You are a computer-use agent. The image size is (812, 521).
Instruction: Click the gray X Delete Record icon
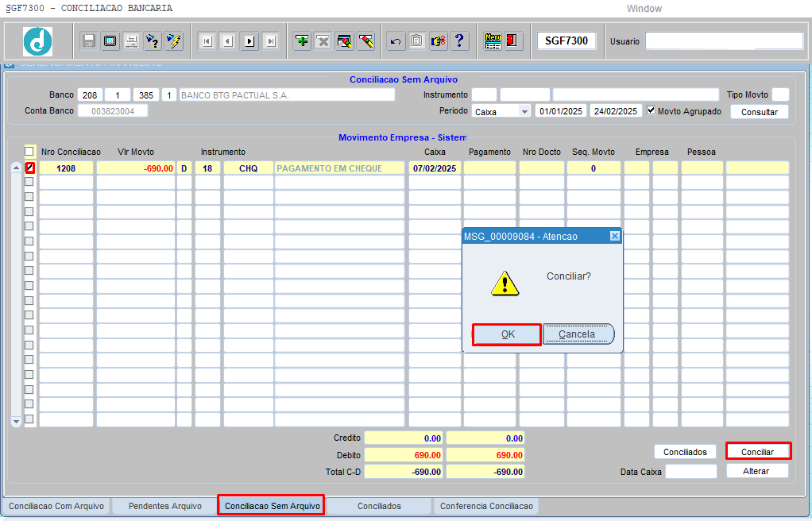pos(323,41)
